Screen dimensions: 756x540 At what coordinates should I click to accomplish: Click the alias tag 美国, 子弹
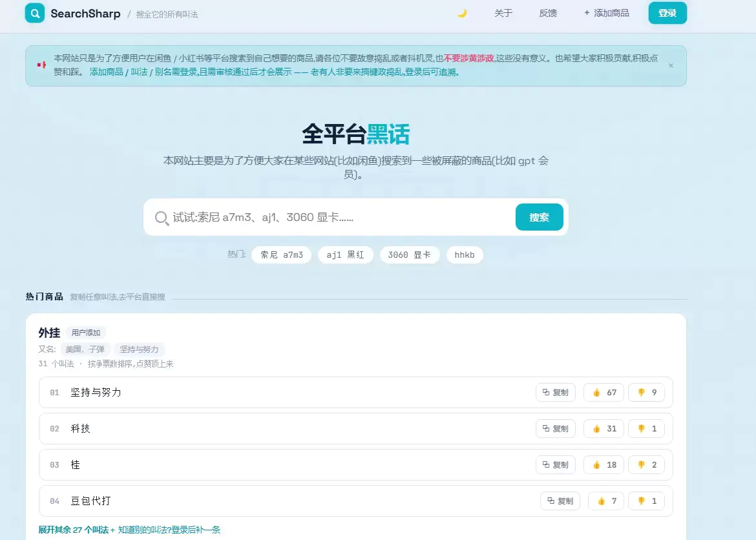click(x=85, y=349)
